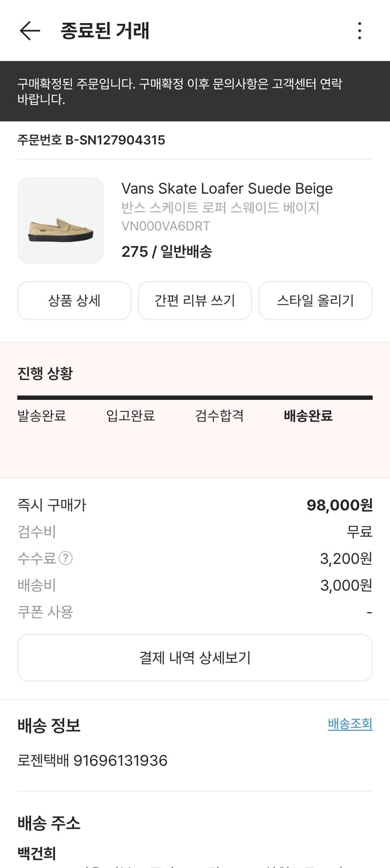Click the purchase confirmation notice banner
This screenshot has width=390, height=868.
point(195,90)
